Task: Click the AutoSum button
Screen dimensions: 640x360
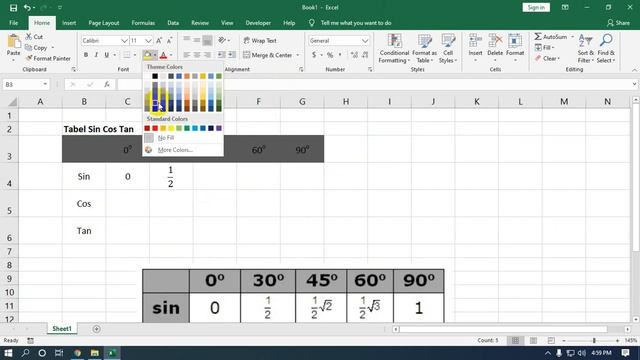Action: click(551, 37)
